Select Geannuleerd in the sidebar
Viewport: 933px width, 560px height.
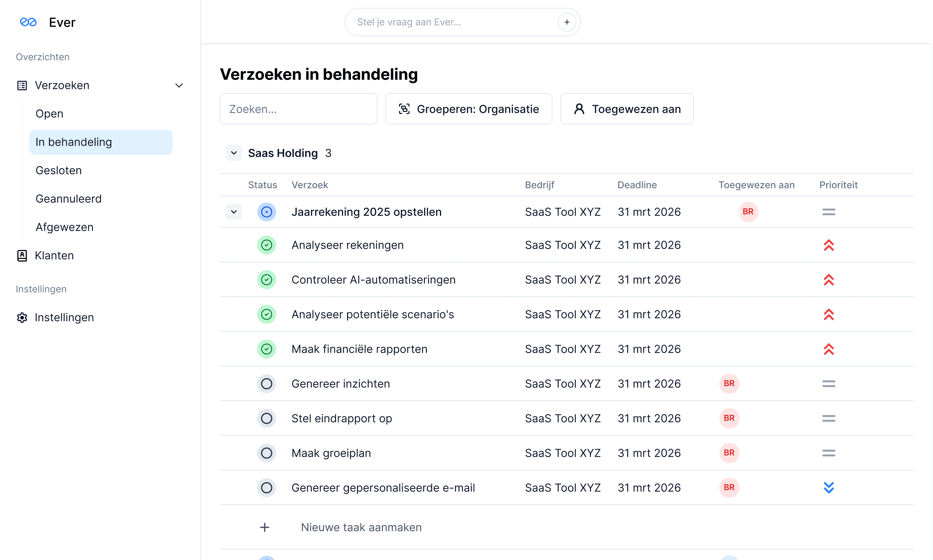click(68, 199)
